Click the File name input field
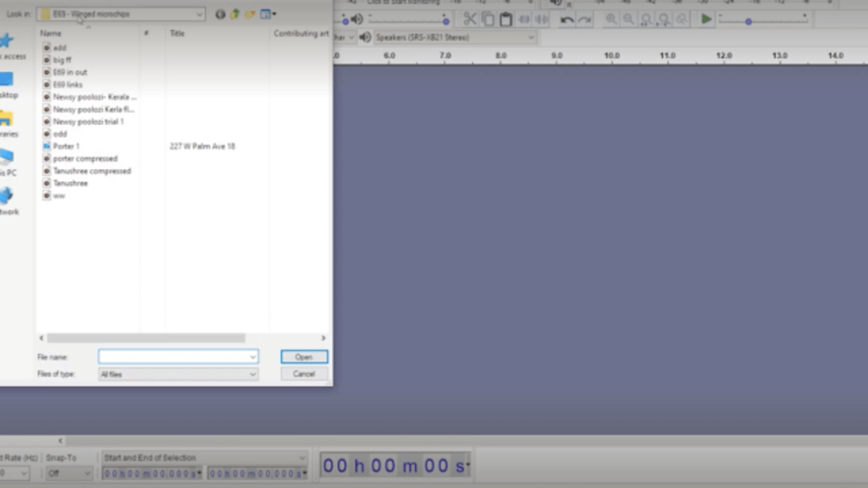This screenshot has height=488, width=868. 174,357
